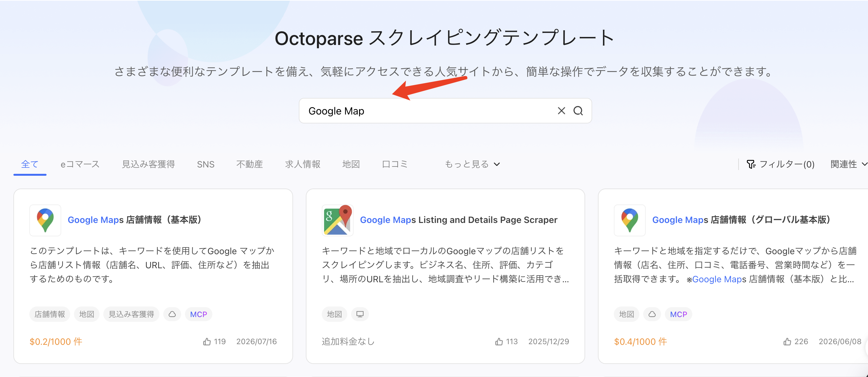Click the Google Map search input field
Screen dimensions: 868x377
click(x=445, y=111)
